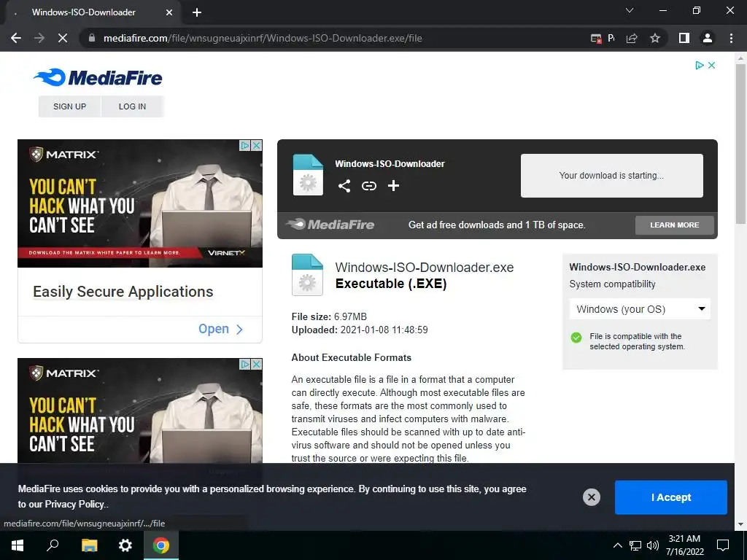
Task: Click Open link in Matrix ad
Action: coord(220,329)
